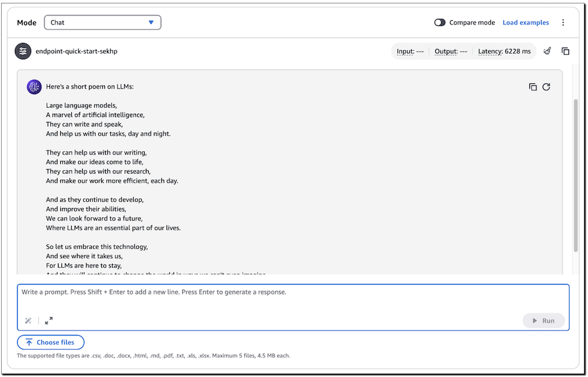
Task: Open the Mode dropdown showing Chat
Action: pos(102,22)
